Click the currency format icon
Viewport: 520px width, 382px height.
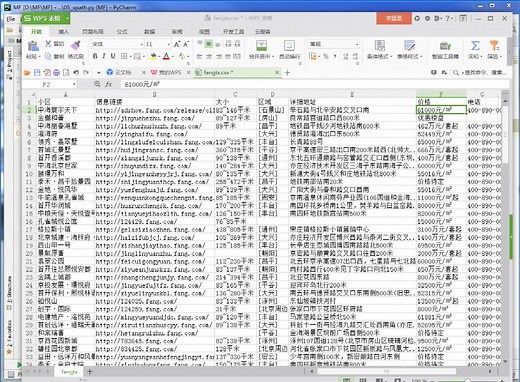(x=312, y=56)
